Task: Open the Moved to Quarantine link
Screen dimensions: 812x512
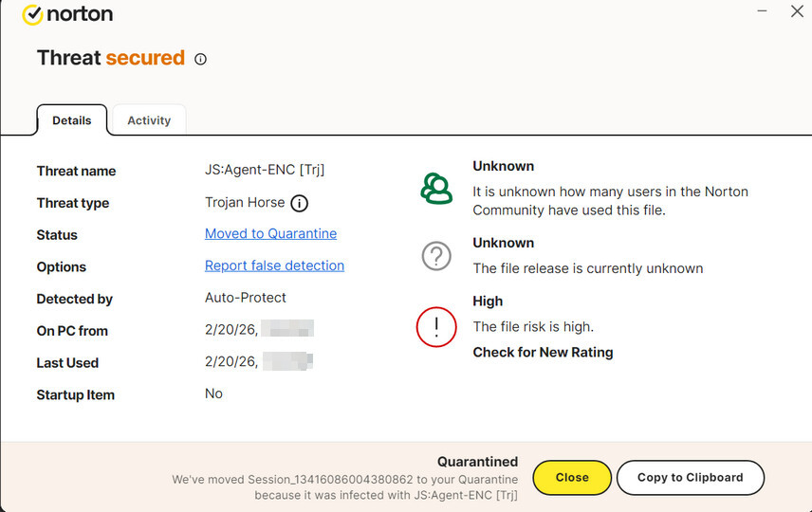Action: coord(270,233)
